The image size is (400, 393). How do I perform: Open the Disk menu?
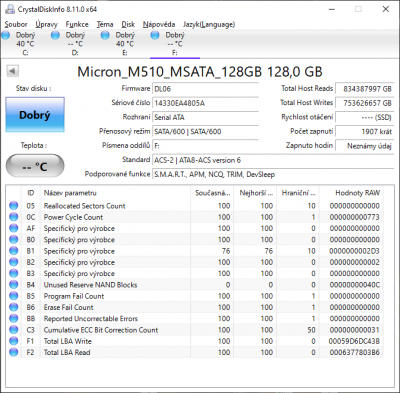tap(128, 24)
